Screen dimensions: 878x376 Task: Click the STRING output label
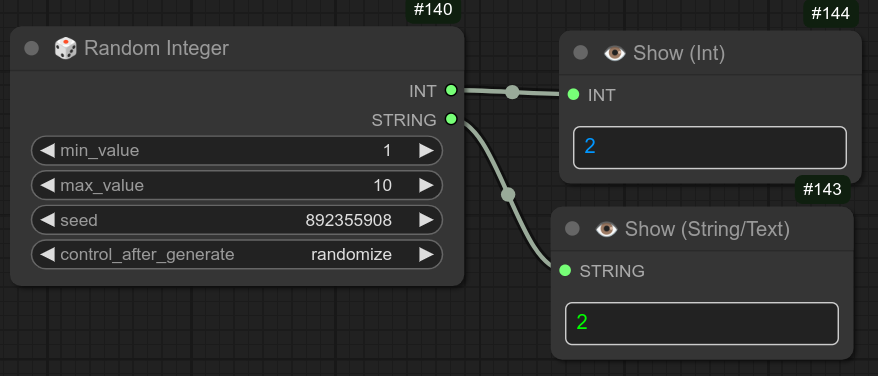coord(404,120)
